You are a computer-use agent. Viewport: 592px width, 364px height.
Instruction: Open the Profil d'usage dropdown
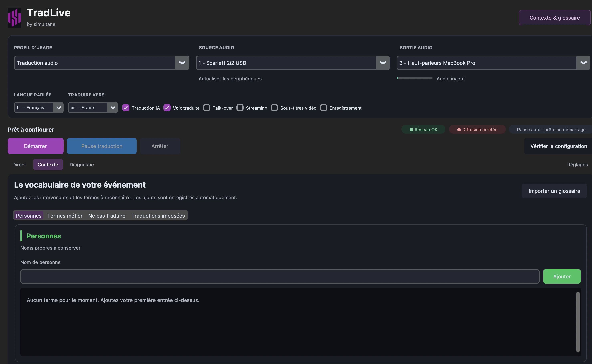[102, 63]
